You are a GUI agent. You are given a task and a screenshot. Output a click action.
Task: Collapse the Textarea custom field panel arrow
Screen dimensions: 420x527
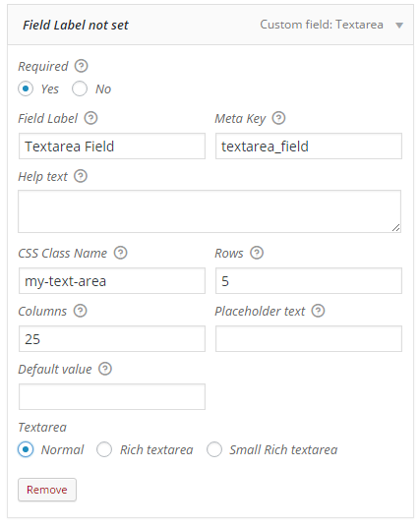[399, 26]
